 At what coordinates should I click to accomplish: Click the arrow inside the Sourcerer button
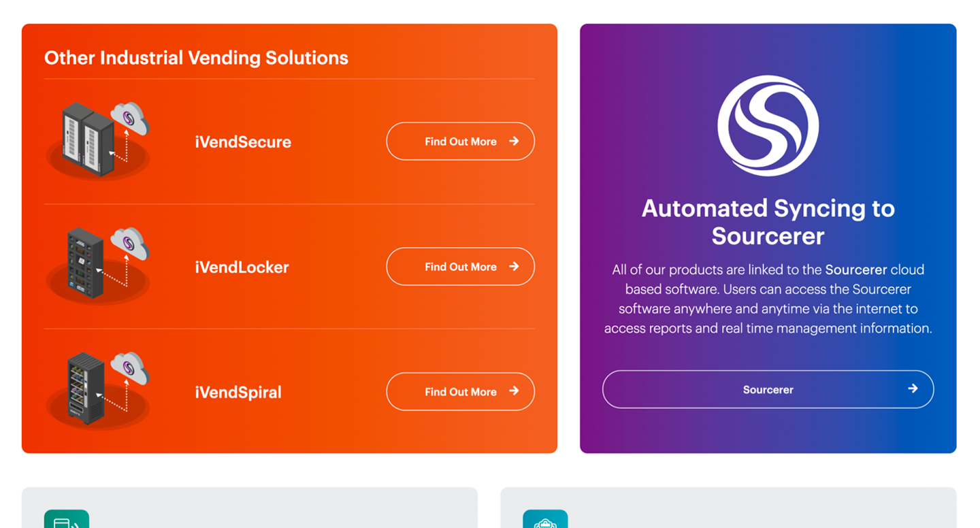click(913, 389)
